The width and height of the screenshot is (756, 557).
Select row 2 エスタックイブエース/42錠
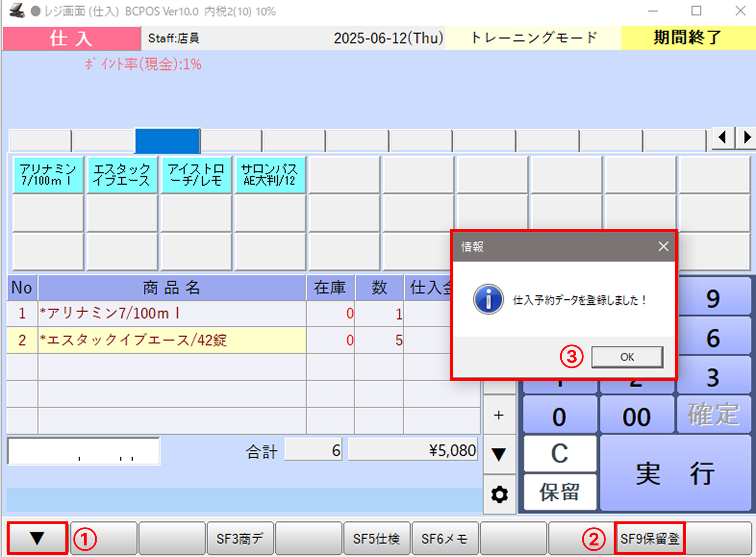172,340
